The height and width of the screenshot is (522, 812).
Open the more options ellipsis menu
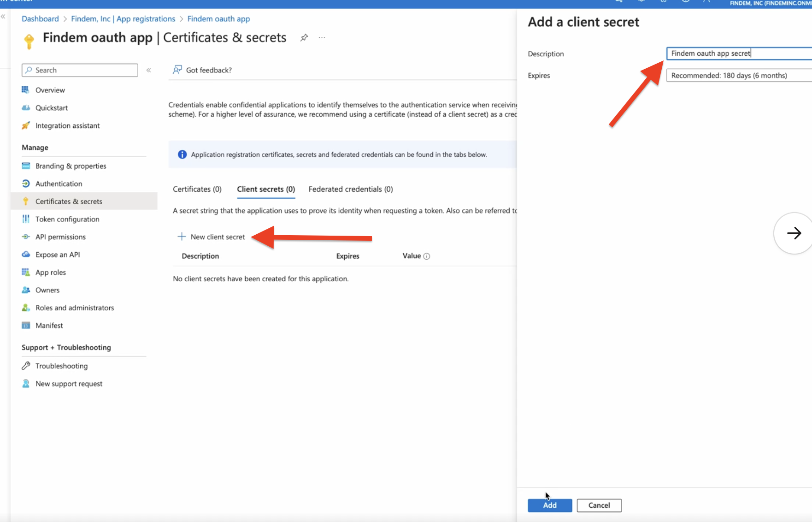[322, 38]
